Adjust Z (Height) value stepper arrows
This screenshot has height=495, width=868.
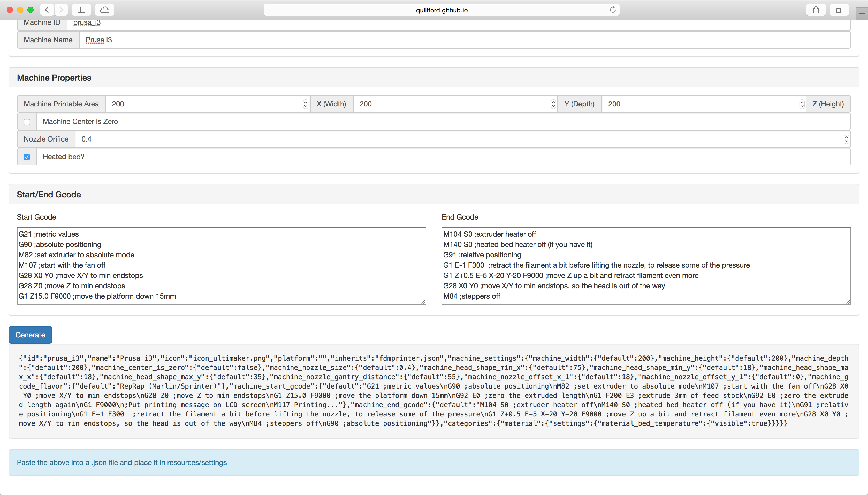[802, 104]
